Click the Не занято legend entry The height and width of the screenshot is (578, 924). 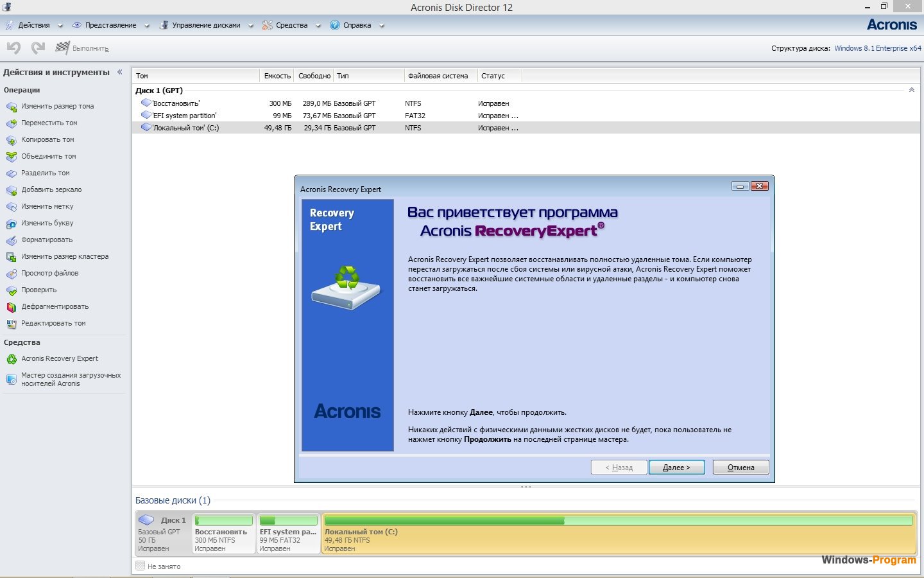click(158, 566)
